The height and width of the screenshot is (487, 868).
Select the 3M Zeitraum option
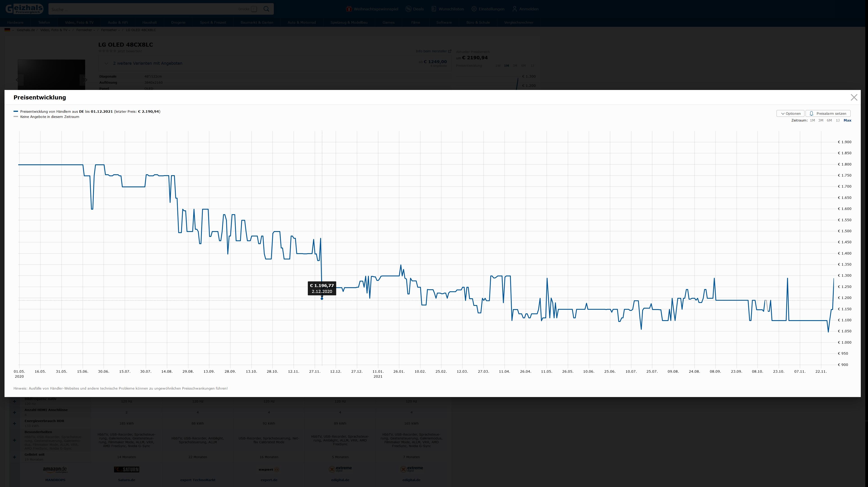click(820, 120)
